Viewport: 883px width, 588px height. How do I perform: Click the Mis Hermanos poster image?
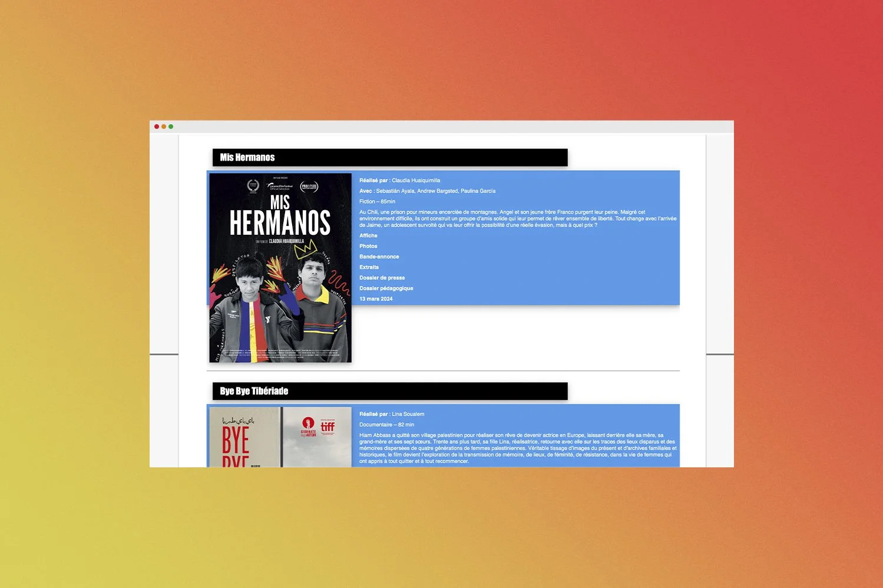pyautogui.click(x=280, y=268)
